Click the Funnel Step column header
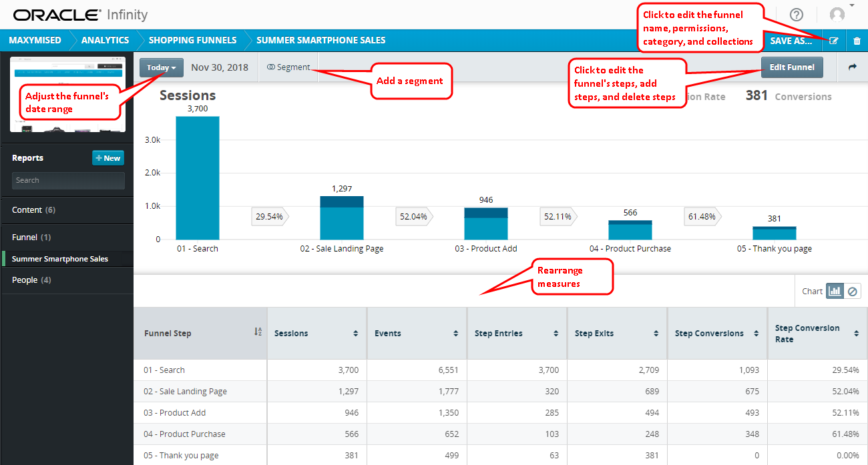868x465 pixels. [200, 334]
